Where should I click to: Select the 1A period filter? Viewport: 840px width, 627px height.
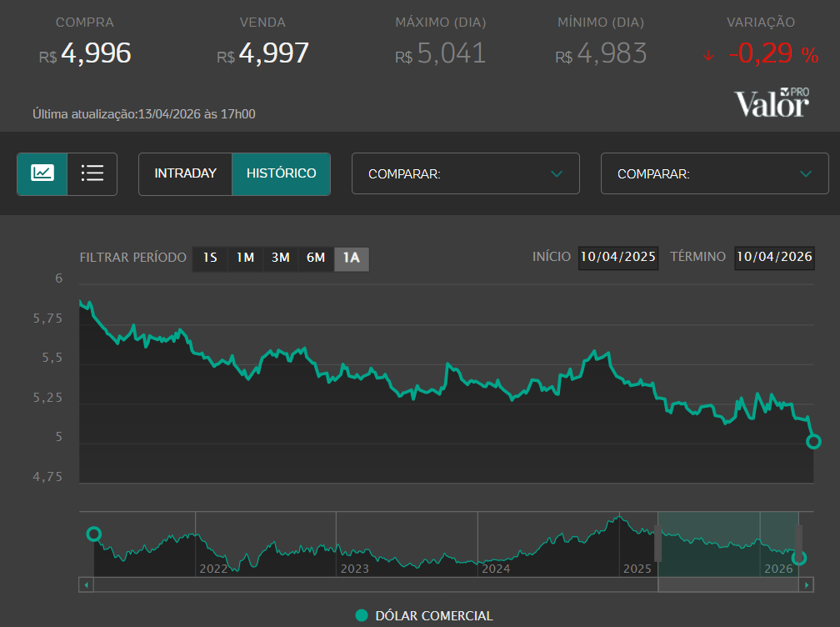(352, 258)
